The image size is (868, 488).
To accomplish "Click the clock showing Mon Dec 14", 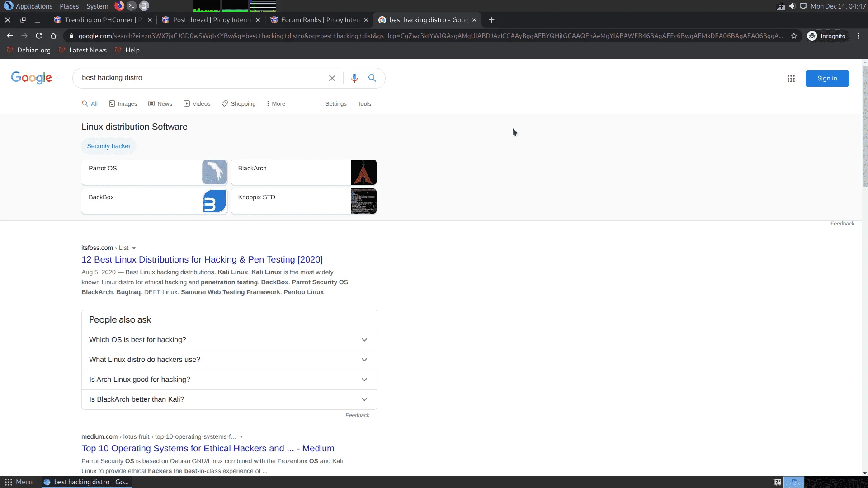I will tap(838, 6).
